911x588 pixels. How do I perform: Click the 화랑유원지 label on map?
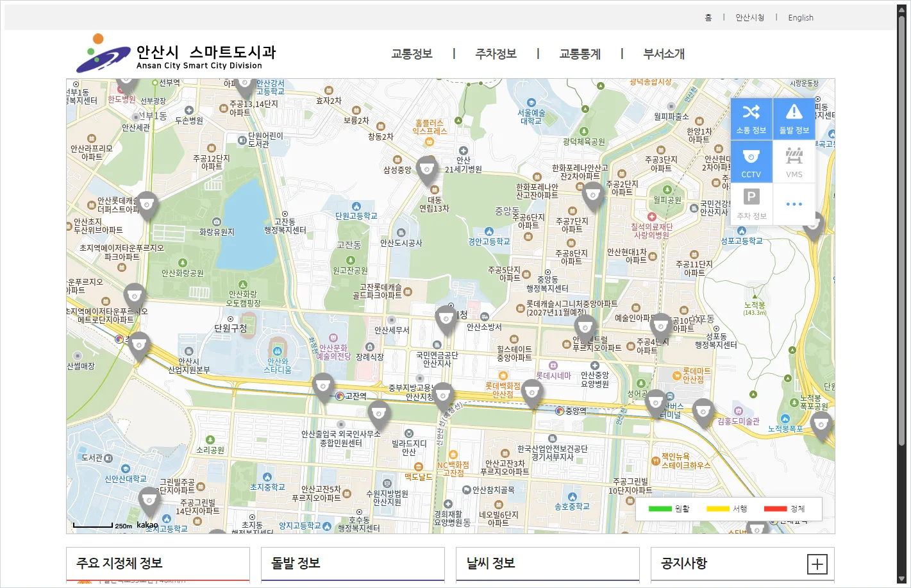[217, 232]
